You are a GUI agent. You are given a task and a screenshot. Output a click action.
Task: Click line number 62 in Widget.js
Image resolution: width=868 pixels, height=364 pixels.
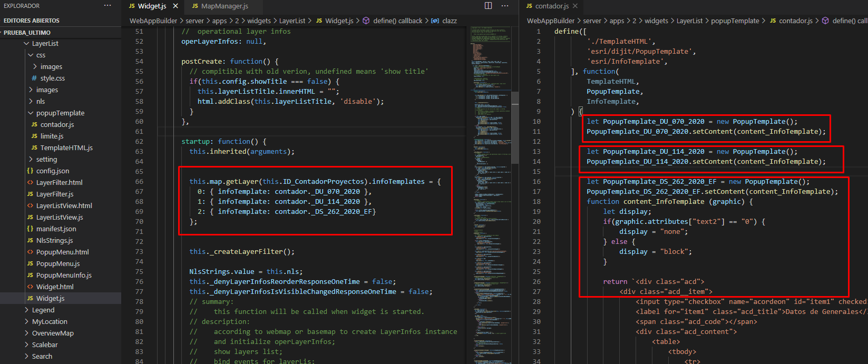[x=139, y=142]
